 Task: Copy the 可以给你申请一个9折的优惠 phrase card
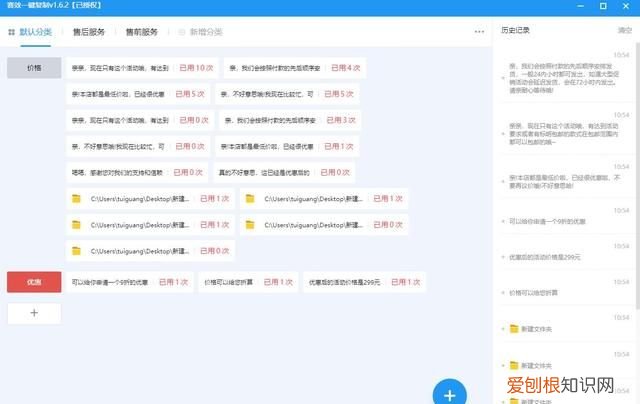tap(130, 282)
